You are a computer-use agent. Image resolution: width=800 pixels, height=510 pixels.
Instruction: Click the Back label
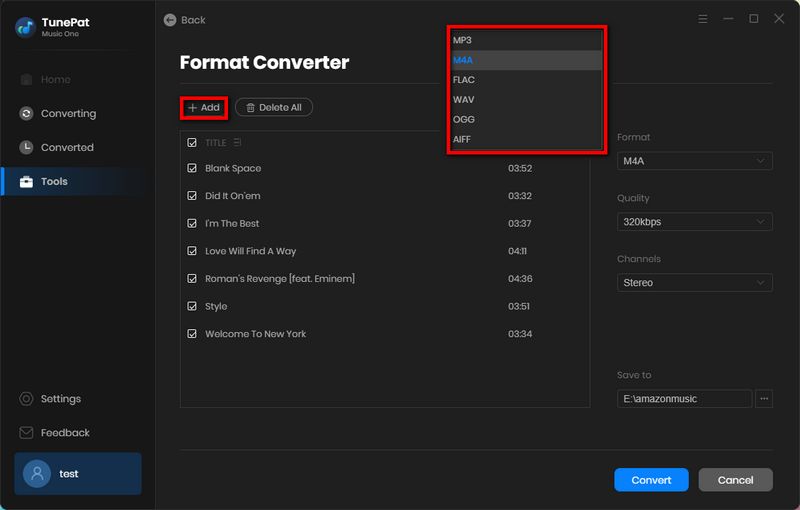(x=193, y=20)
